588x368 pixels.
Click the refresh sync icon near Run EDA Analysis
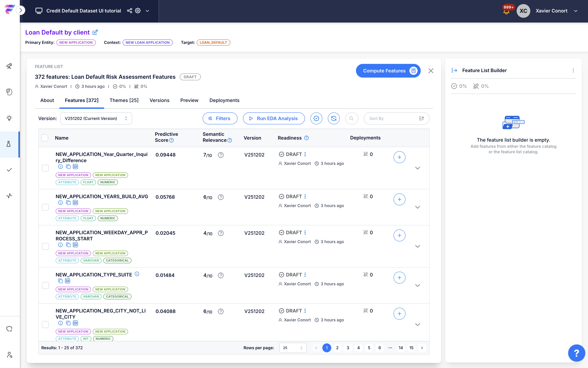click(334, 118)
